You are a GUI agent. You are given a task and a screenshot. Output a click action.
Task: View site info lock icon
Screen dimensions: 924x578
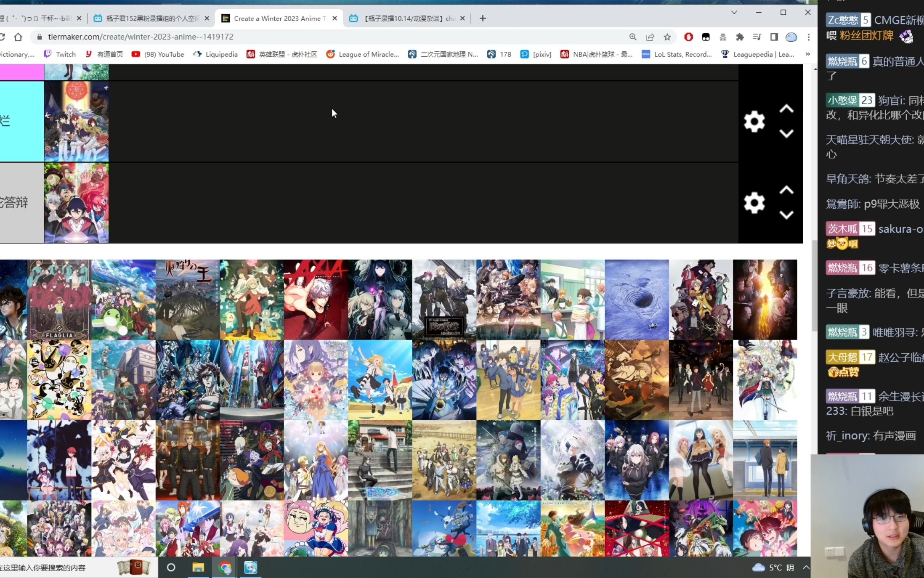(x=39, y=37)
